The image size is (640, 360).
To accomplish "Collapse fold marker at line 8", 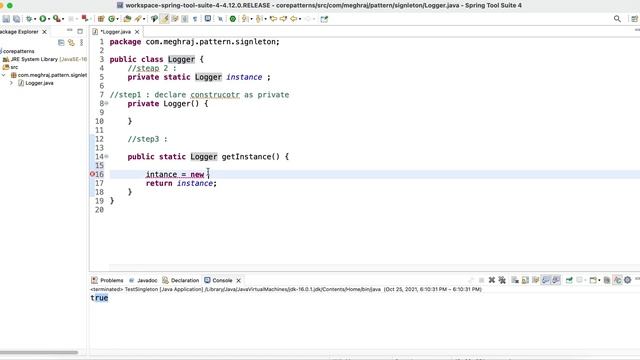I will point(107,104).
